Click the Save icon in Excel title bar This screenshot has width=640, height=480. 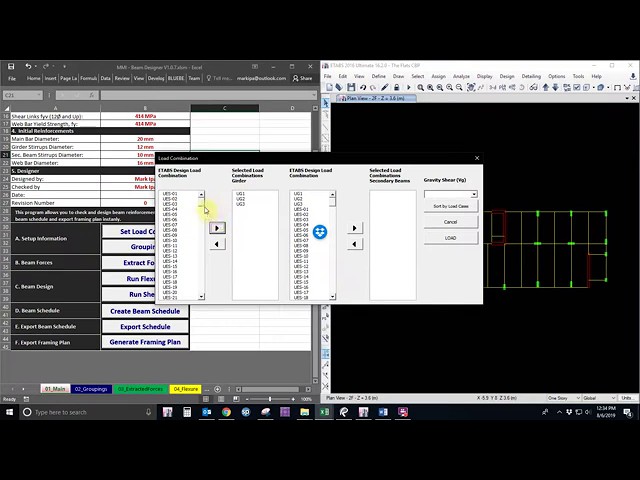(x=11, y=67)
